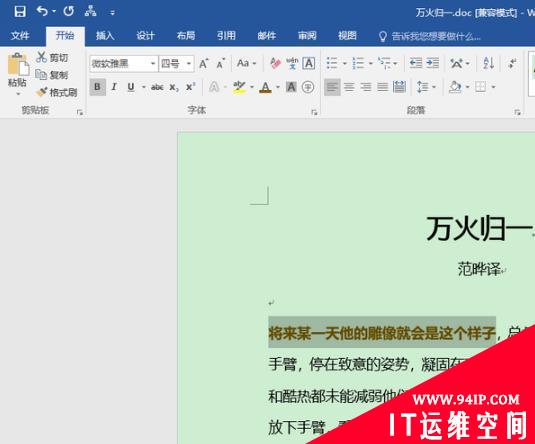
Task: Decrease indent icon
Action: click(x=416, y=63)
